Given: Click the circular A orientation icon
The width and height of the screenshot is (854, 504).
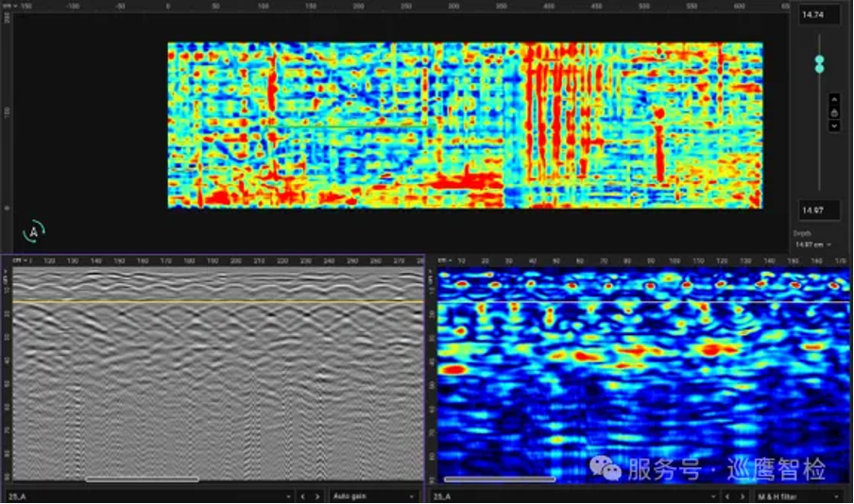Looking at the screenshot, I should coord(35,229).
